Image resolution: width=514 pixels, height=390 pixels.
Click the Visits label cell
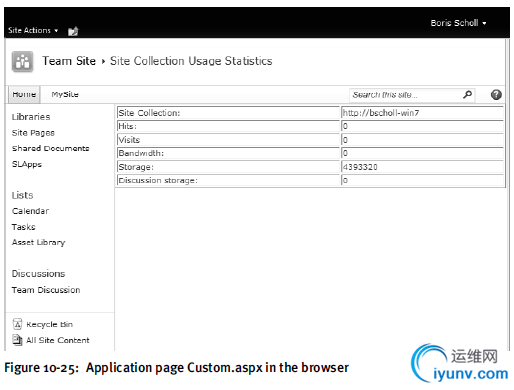point(228,140)
